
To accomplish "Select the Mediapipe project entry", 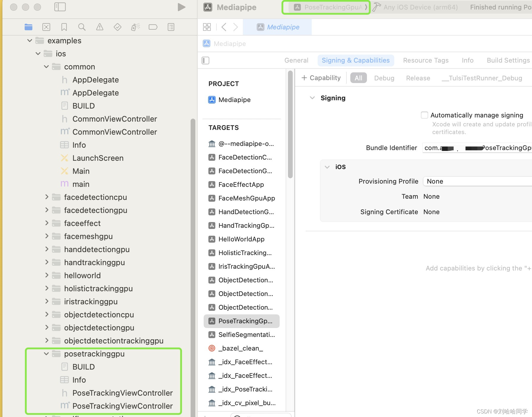I will click(x=229, y=100).
